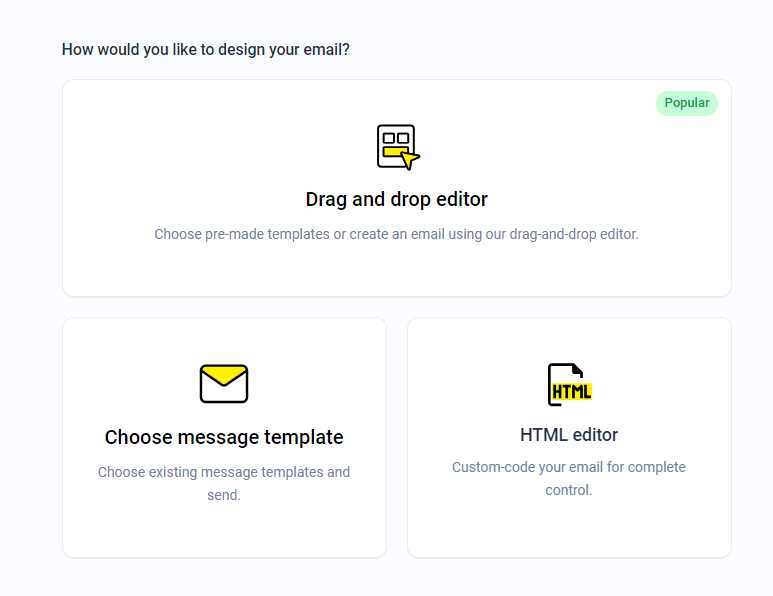Click the drag and drop editor icon
This screenshot has height=596, width=773.
pos(398,147)
